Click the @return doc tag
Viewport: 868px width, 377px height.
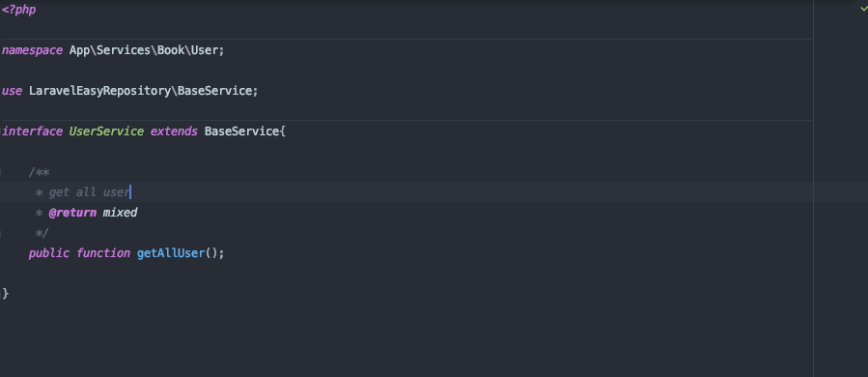click(72, 213)
